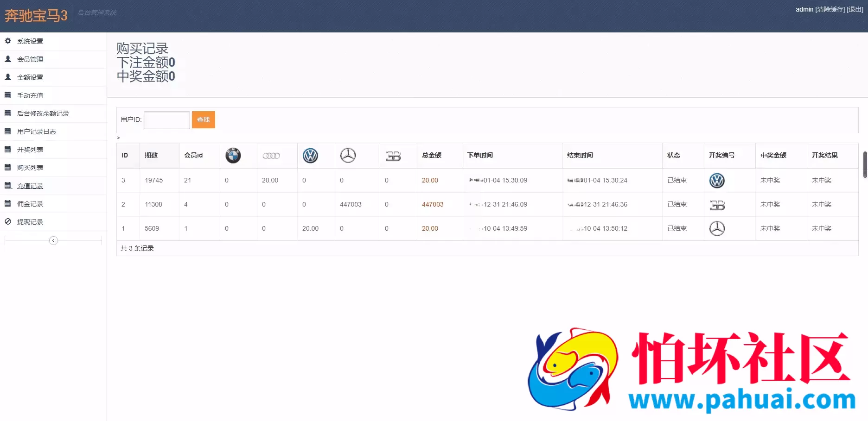Click the BMW logo column header
This screenshot has width=868, height=421.
(233, 156)
